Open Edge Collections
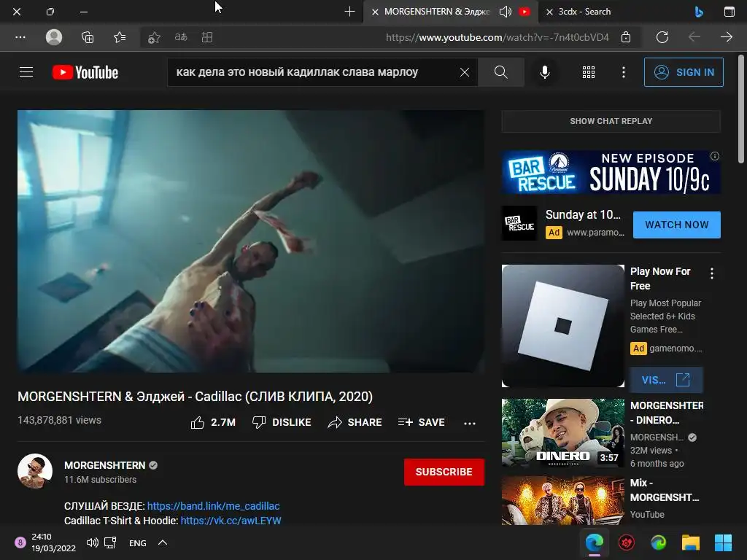The height and width of the screenshot is (560, 747). pyautogui.click(x=88, y=37)
